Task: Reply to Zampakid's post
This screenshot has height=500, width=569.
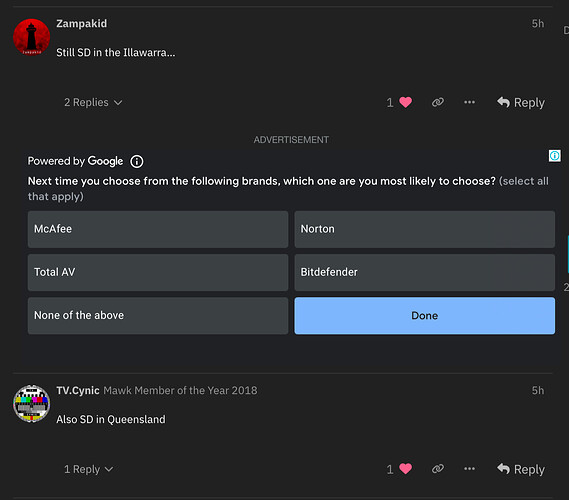Action: 521,103
